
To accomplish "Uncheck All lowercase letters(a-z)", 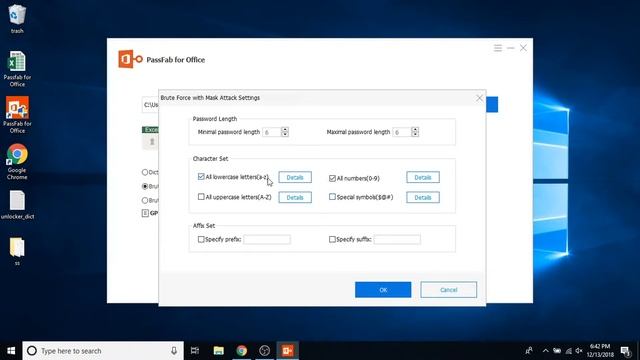I will click(x=201, y=177).
